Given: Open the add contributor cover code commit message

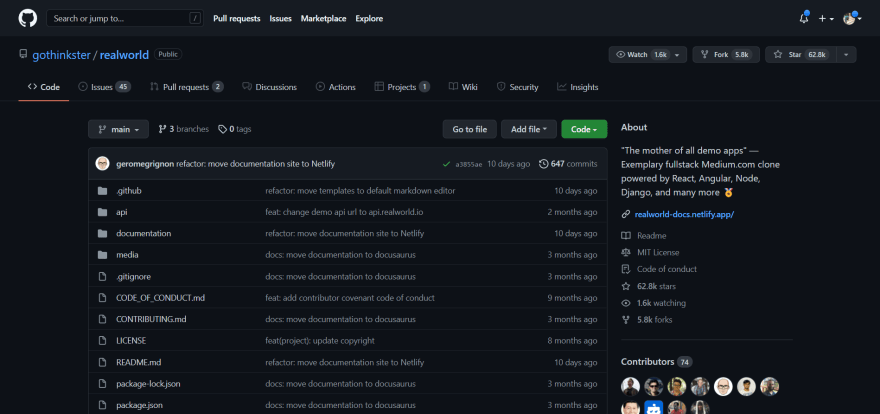Looking at the screenshot, I should tap(350, 298).
